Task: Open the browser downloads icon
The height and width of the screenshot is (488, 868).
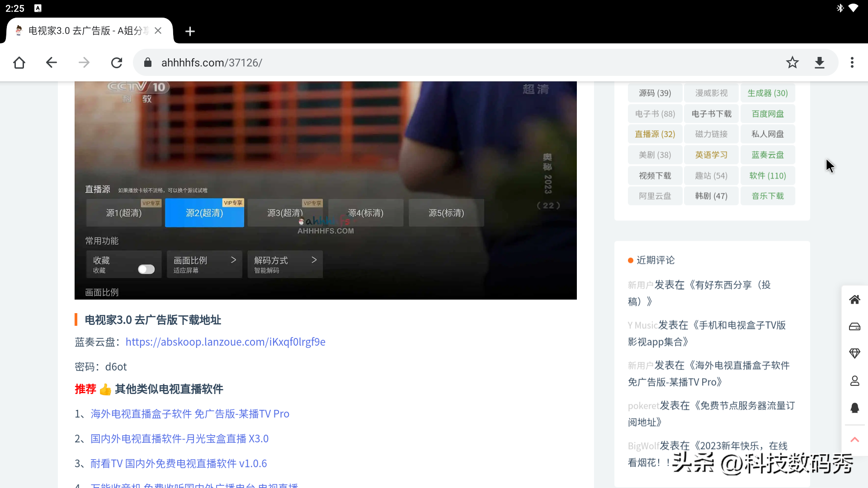Action: click(820, 62)
